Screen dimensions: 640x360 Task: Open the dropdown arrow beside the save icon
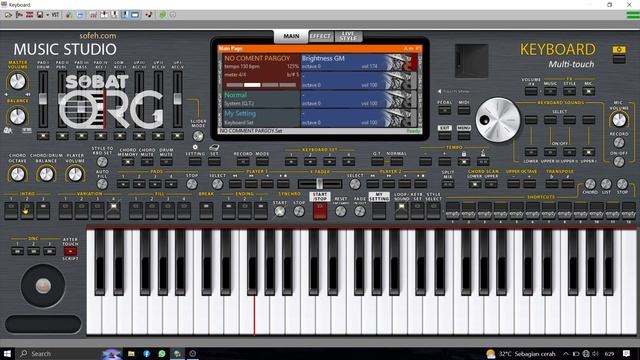[47, 15]
